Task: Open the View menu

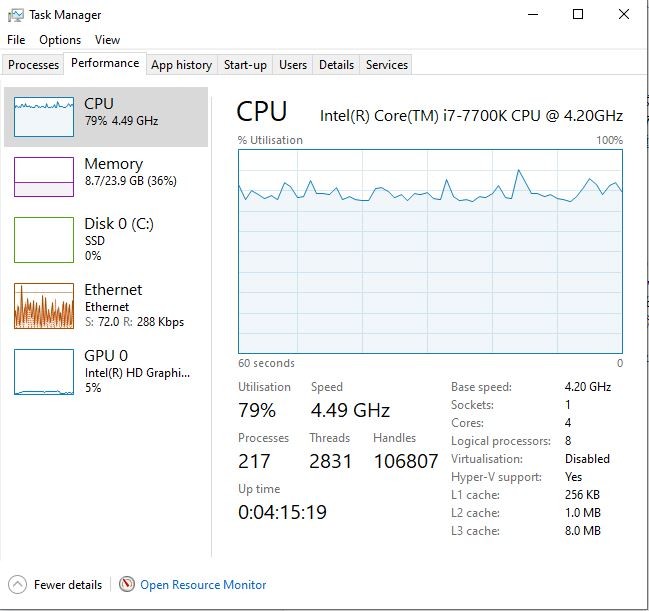Action: (x=107, y=40)
